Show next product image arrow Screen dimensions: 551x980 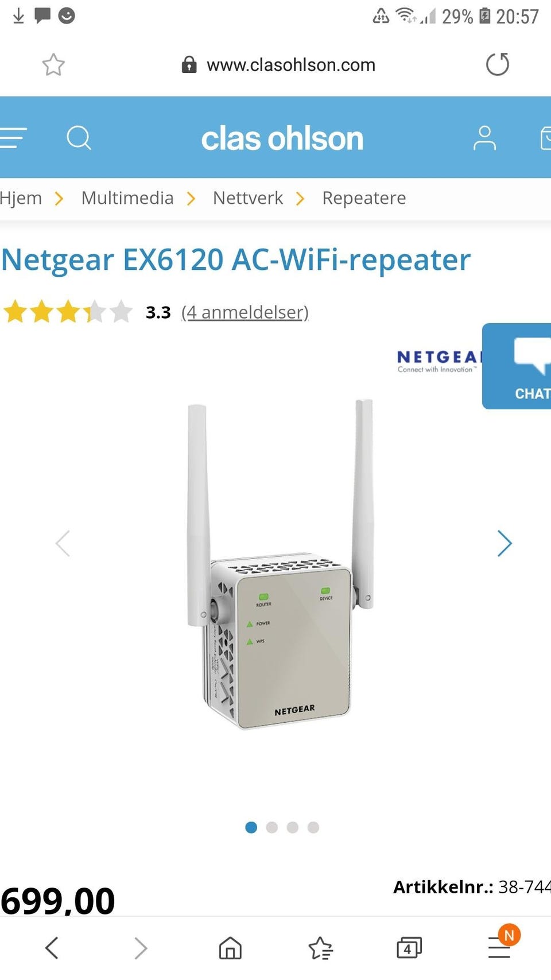pos(504,543)
